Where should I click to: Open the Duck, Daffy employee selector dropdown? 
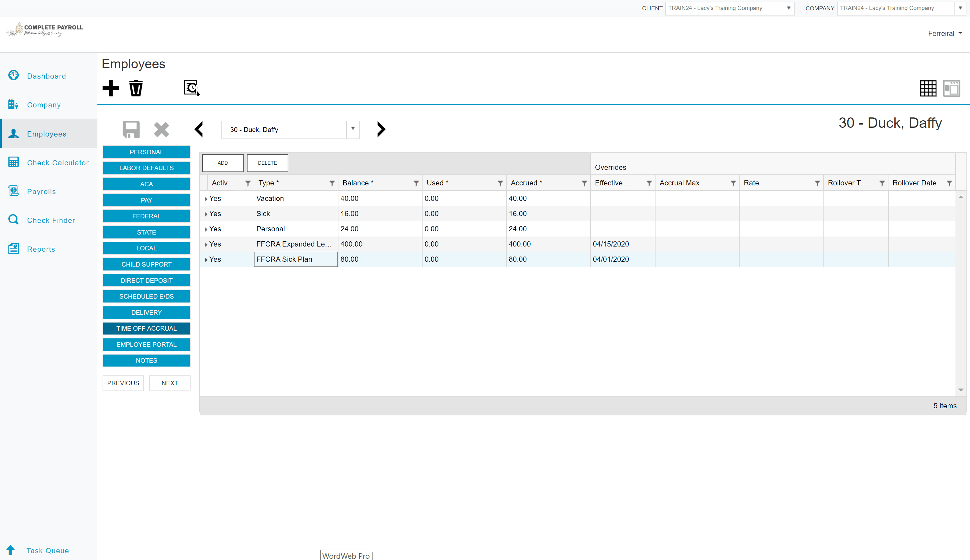(352, 130)
